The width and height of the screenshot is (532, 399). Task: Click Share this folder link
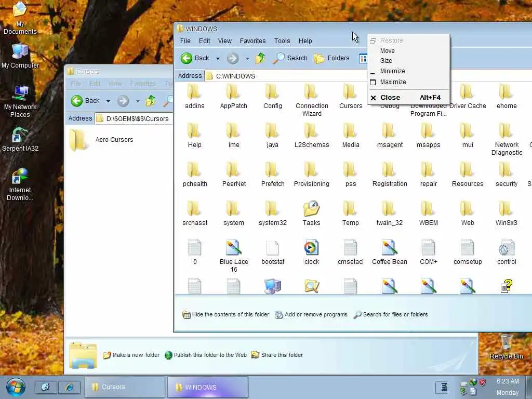(x=277, y=355)
